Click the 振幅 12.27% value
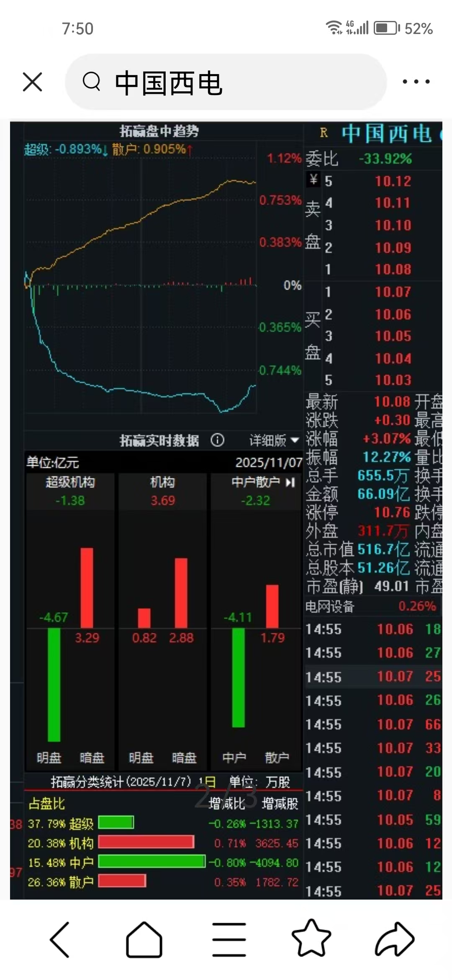This screenshot has height=980, width=452. (387, 457)
